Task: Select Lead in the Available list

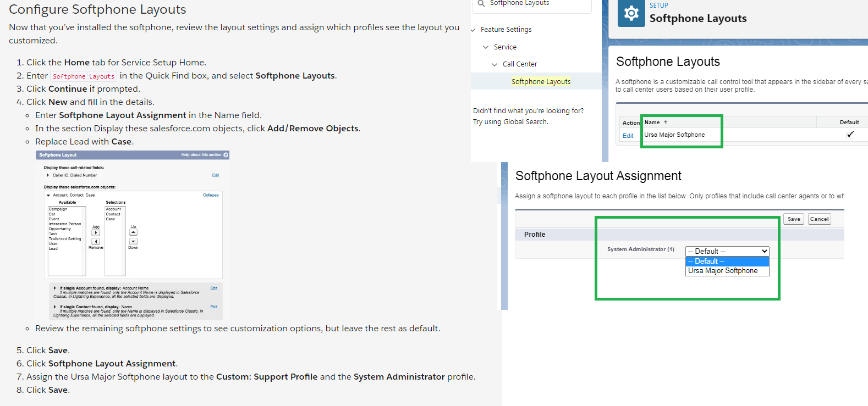Action: [x=53, y=248]
